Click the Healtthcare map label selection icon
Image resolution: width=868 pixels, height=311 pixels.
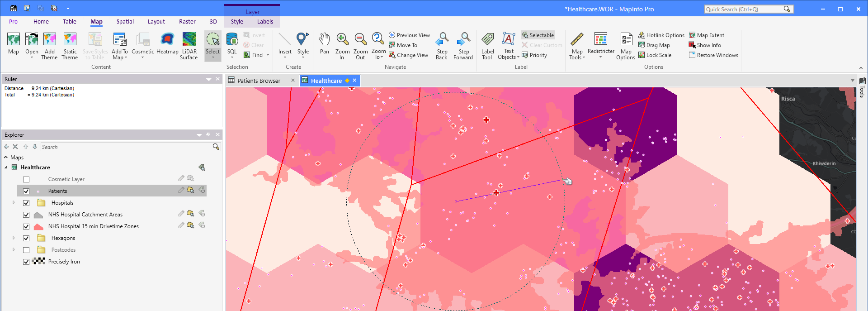(x=202, y=167)
